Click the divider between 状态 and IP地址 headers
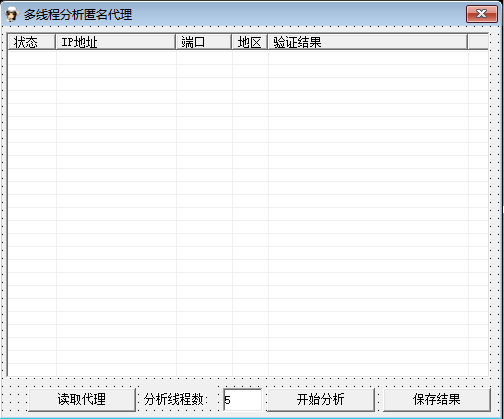The width and height of the screenshot is (504, 419). (x=56, y=42)
